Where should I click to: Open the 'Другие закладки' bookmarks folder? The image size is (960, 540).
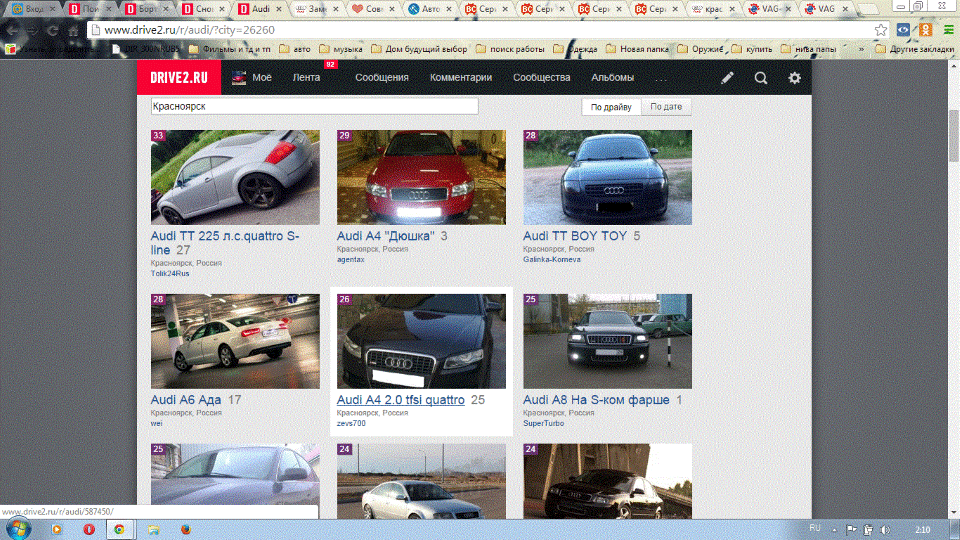tap(915, 49)
